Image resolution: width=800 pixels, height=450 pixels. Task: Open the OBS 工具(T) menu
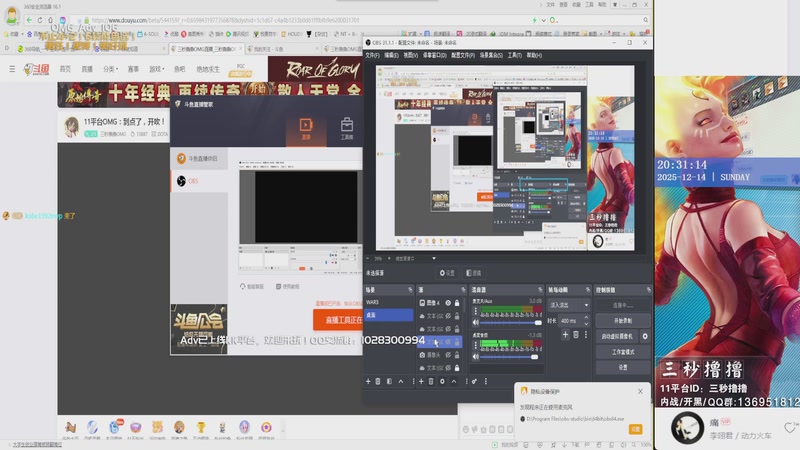pos(514,55)
